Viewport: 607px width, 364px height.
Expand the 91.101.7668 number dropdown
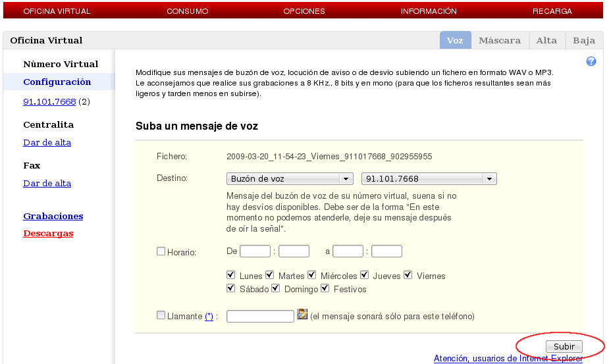pos(429,178)
